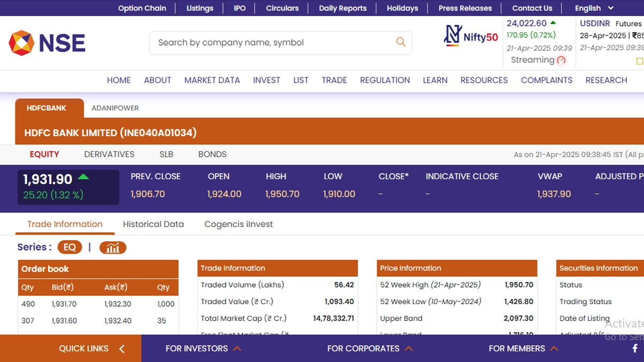Click the Facebook icon in footer bar

[635, 349]
